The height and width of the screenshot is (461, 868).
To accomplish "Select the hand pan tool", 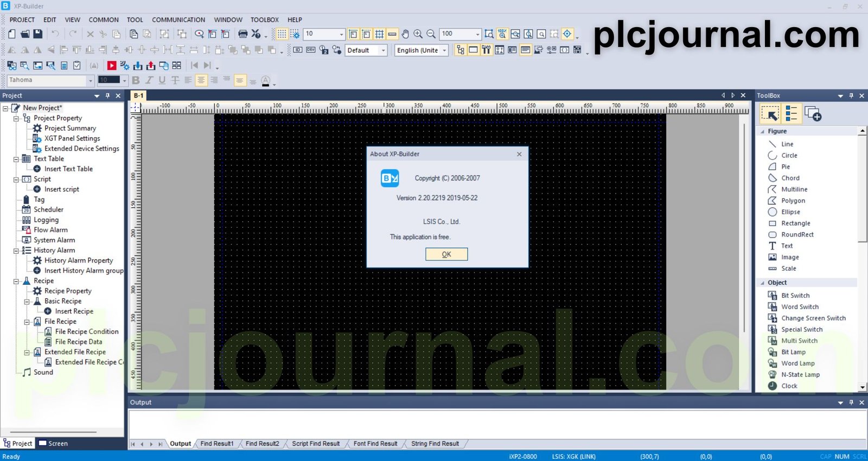I will point(405,34).
